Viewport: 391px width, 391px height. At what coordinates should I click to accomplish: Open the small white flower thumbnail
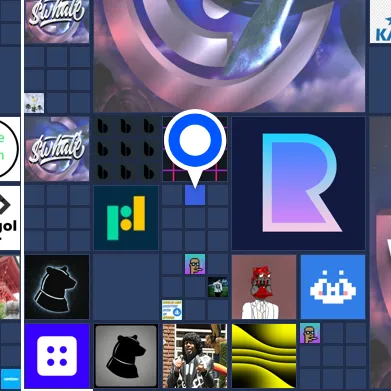pos(34,103)
